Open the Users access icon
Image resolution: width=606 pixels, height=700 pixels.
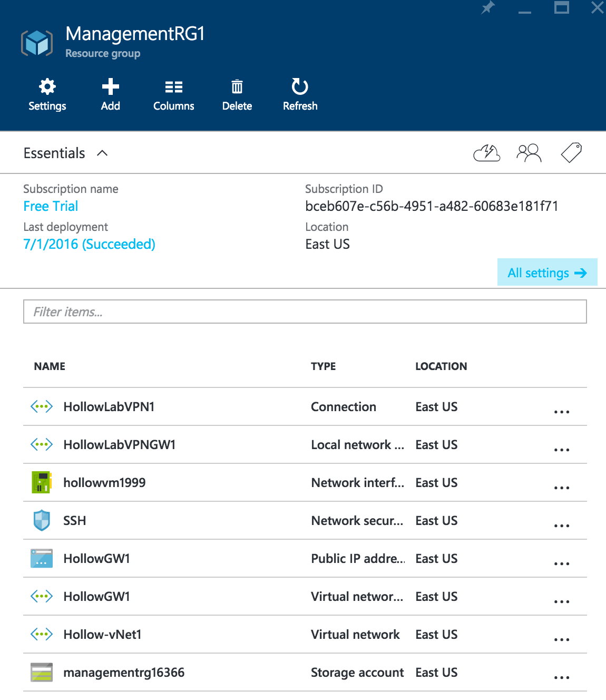coord(529,153)
